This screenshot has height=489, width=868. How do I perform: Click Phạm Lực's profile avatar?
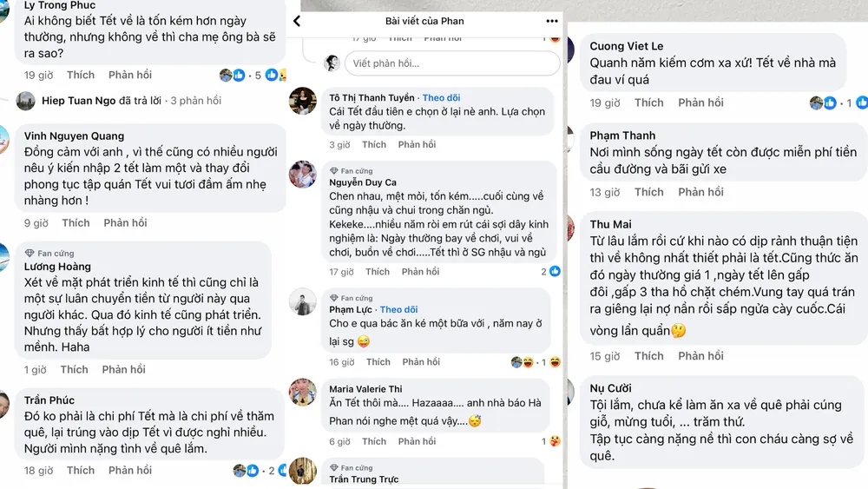[303, 301]
